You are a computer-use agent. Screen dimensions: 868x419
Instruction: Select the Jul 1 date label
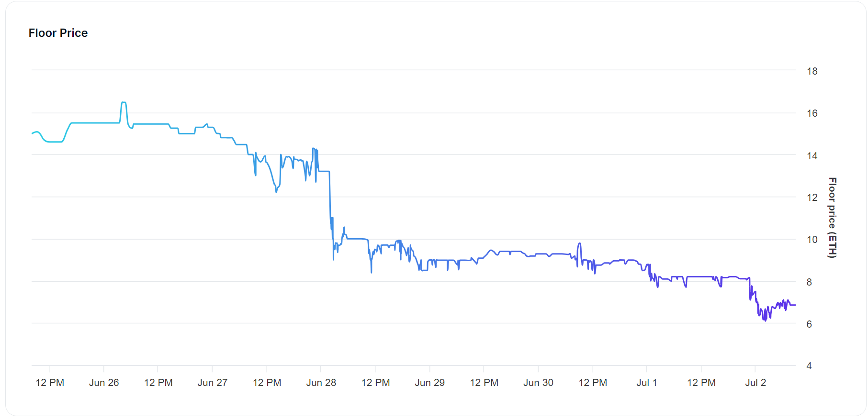click(x=647, y=383)
